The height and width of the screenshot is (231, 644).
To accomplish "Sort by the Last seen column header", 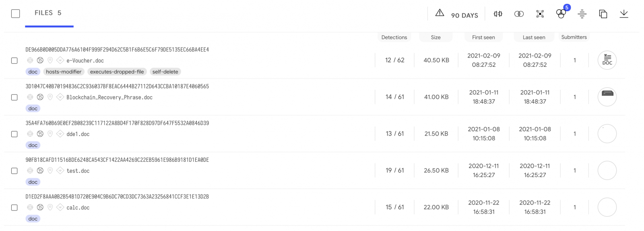I will coord(534,37).
